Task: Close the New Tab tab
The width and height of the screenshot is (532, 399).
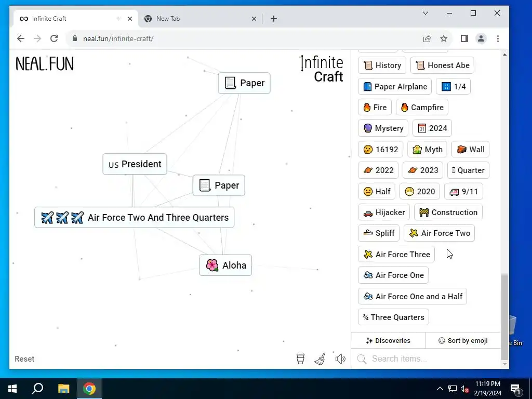Action: (254, 19)
